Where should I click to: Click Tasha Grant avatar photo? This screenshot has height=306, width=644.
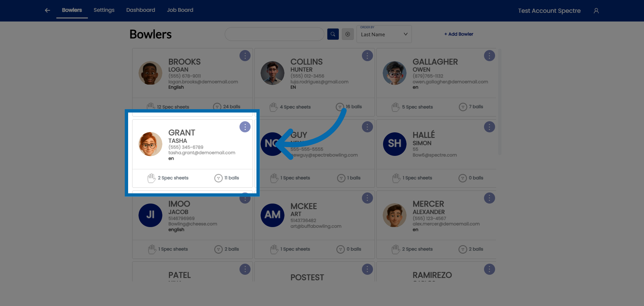coord(150,144)
